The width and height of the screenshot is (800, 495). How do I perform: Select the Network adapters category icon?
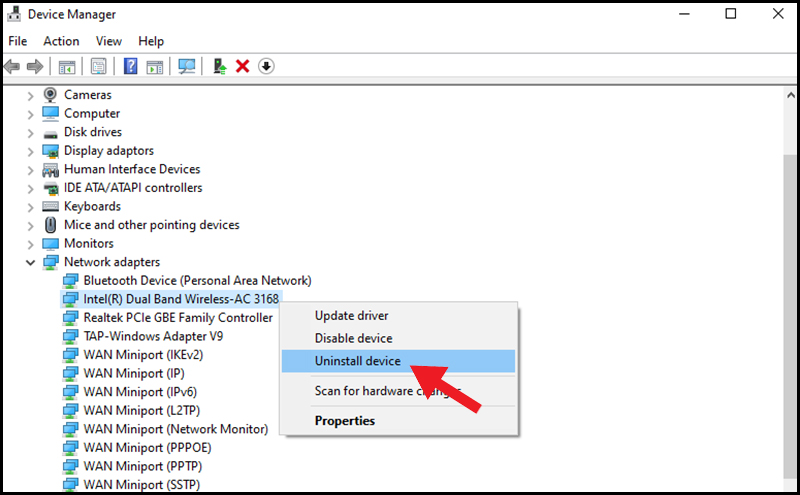[x=50, y=262]
